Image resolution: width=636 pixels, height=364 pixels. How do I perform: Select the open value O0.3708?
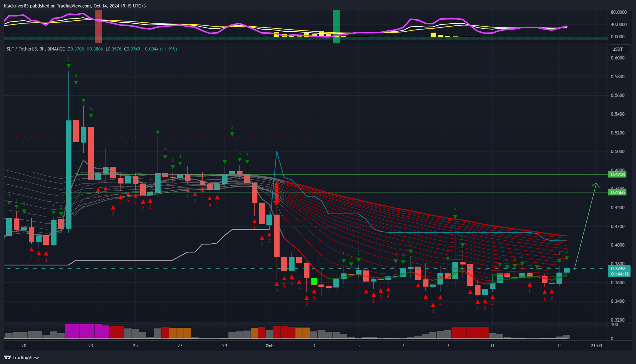pos(76,49)
